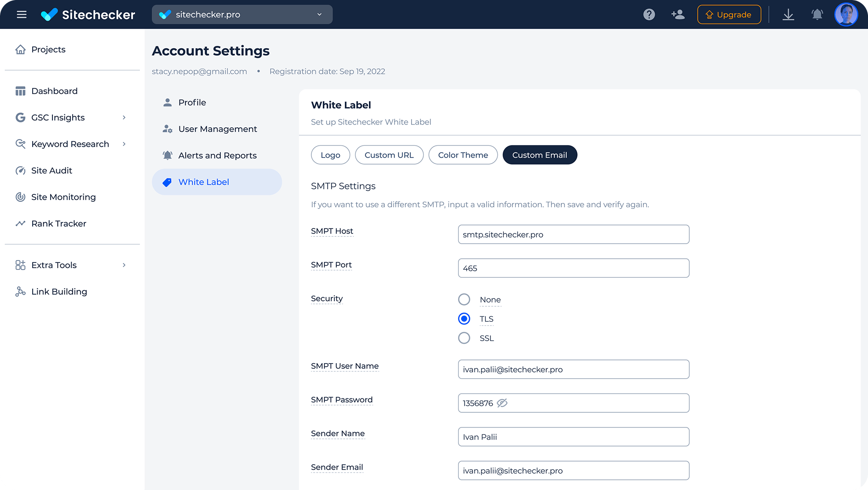Viewport: 868px width, 490px height.
Task: Click the Account Settings heading
Action: [x=211, y=51]
